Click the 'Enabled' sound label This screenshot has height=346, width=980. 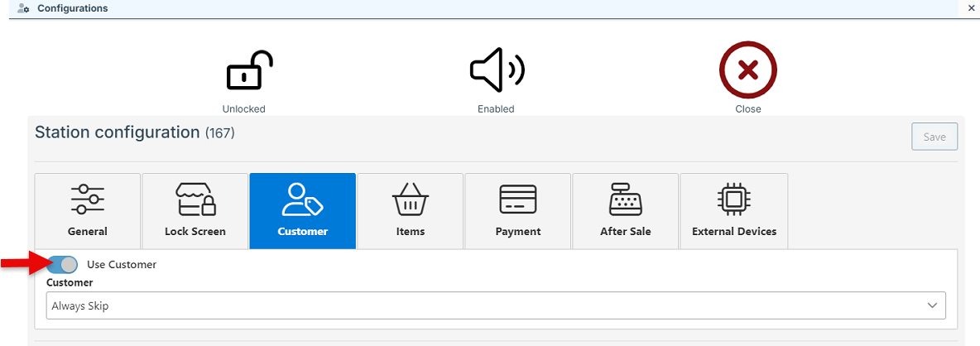(x=496, y=109)
